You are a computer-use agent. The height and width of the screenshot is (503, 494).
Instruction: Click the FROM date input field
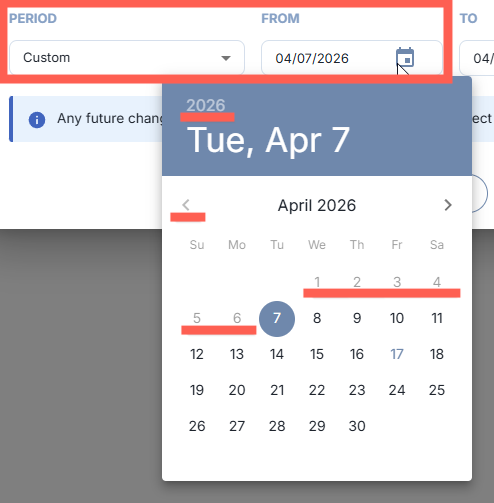352,58
